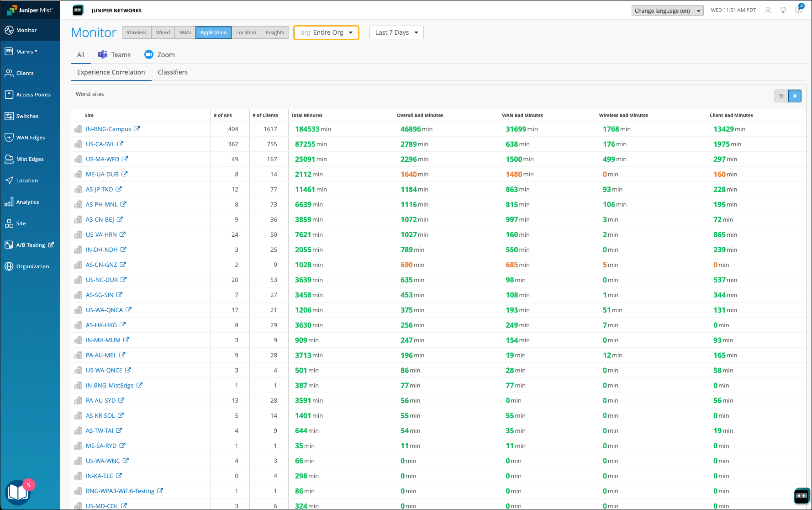Select the Zoom application tab
This screenshot has height=510, width=812.
tap(160, 55)
